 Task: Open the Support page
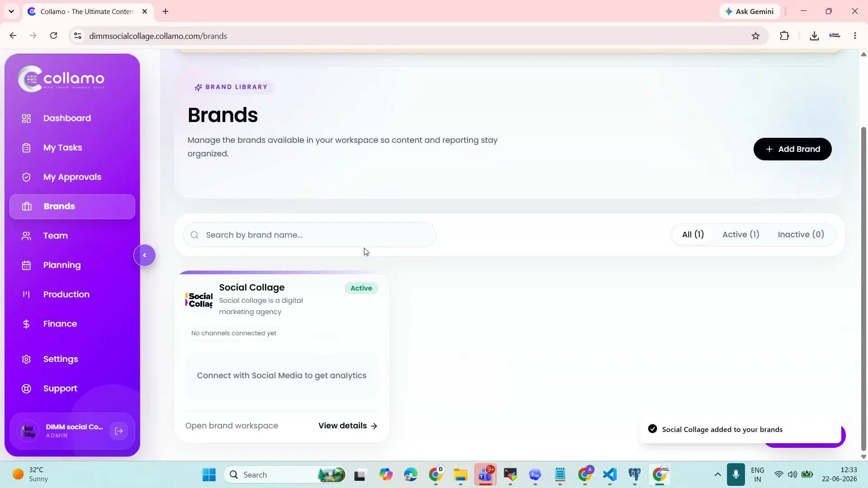coord(72,388)
